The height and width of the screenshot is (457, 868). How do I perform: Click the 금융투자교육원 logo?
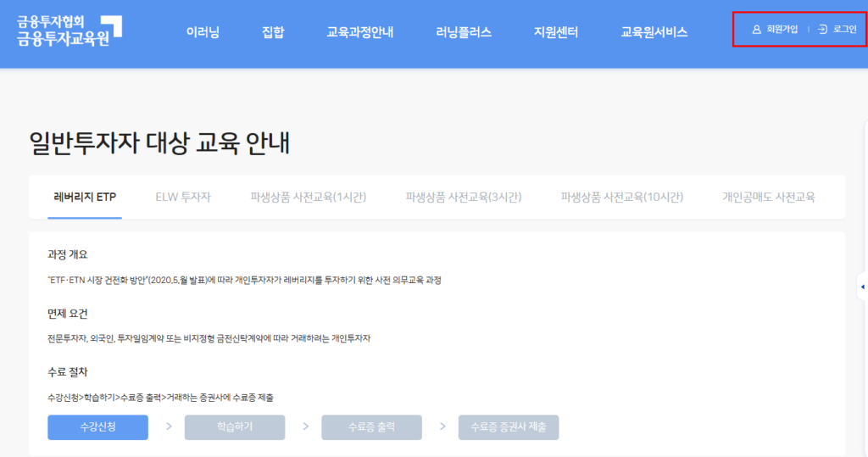(70, 31)
